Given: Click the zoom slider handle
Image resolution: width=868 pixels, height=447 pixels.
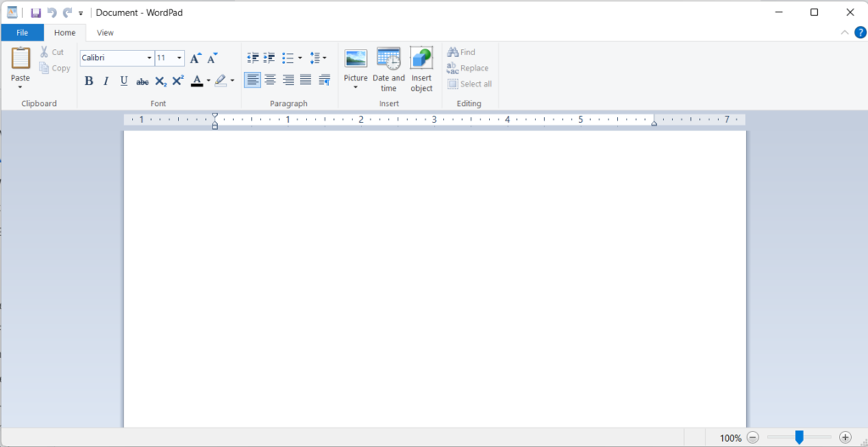Looking at the screenshot, I should point(798,438).
